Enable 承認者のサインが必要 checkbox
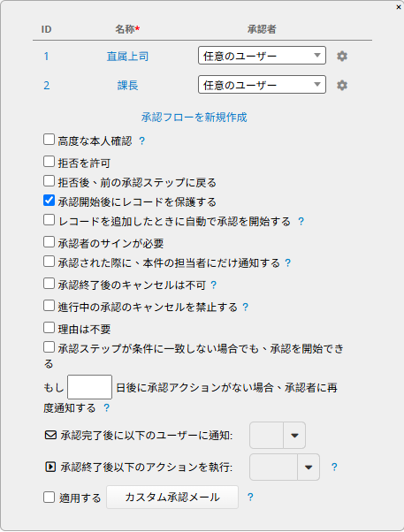The image size is (404, 532). tap(49, 242)
